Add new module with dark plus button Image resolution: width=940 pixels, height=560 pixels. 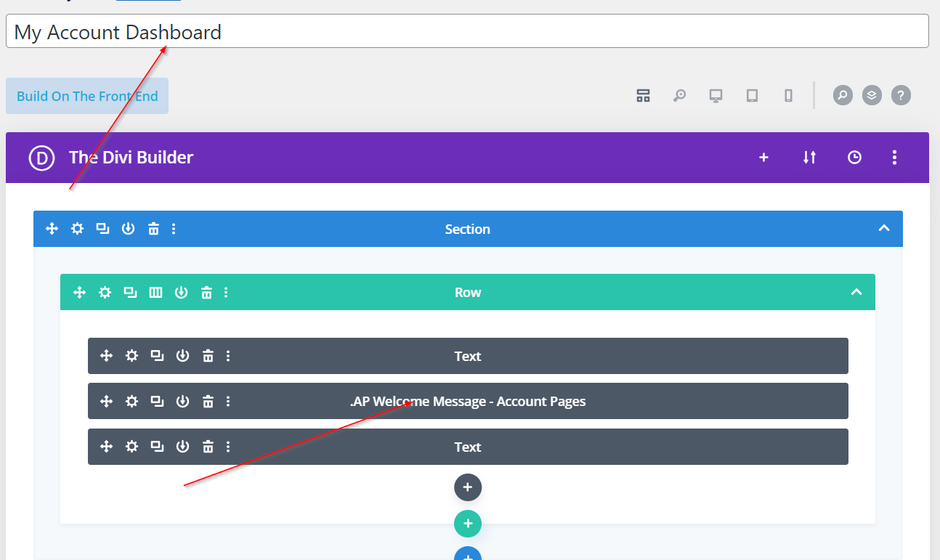tap(468, 487)
